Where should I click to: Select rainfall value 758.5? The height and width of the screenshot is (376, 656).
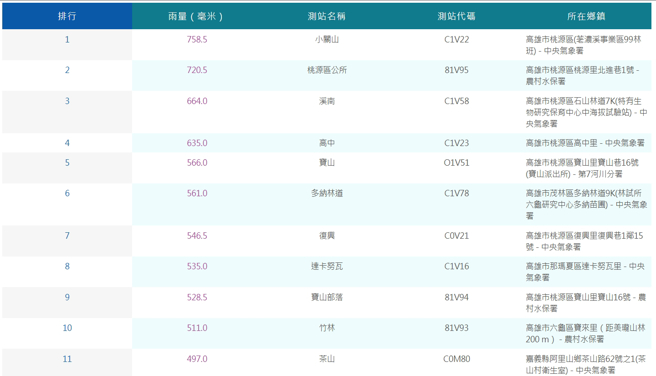(197, 39)
